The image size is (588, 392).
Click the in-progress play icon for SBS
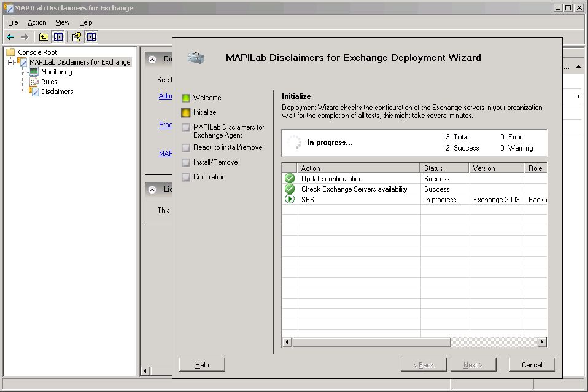290,199
